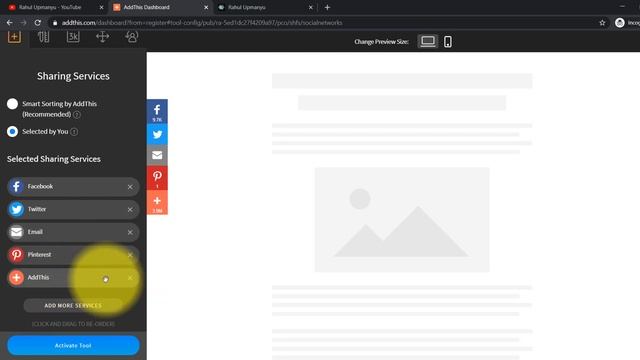This screenshot has height=360, width=640.
Task: Select Smart Sorting by AddThis radio
Action: pos(12,104)
